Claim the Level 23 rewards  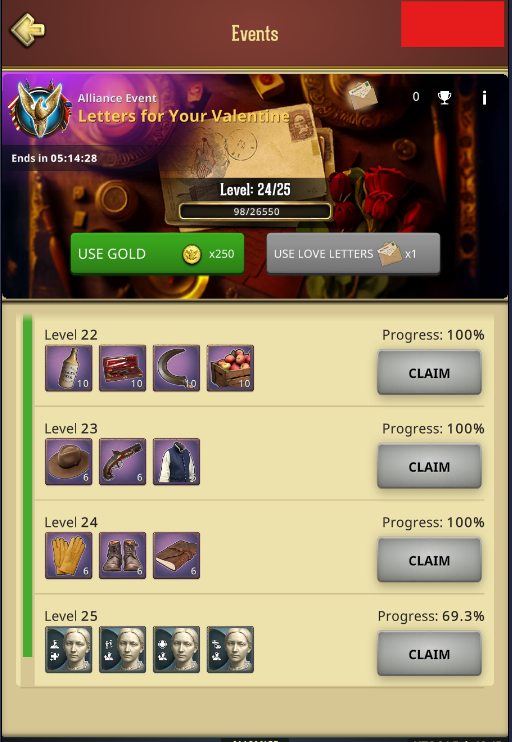(x=429, y=466)
